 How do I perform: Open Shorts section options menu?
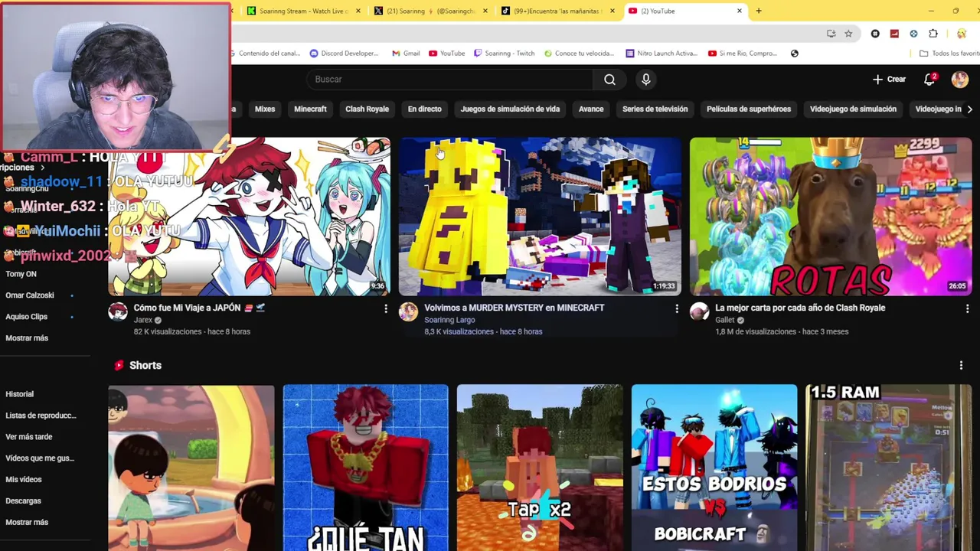[x=961, y=366]
